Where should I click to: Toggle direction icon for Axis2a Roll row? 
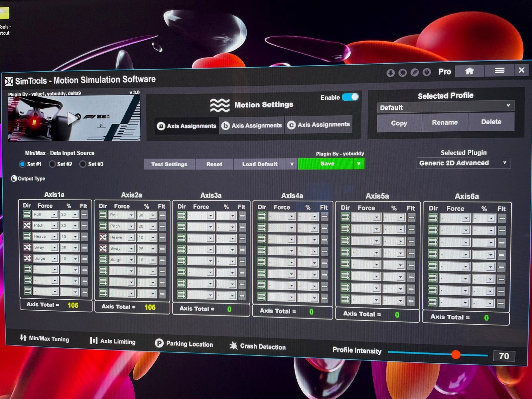tap(103, 215)
